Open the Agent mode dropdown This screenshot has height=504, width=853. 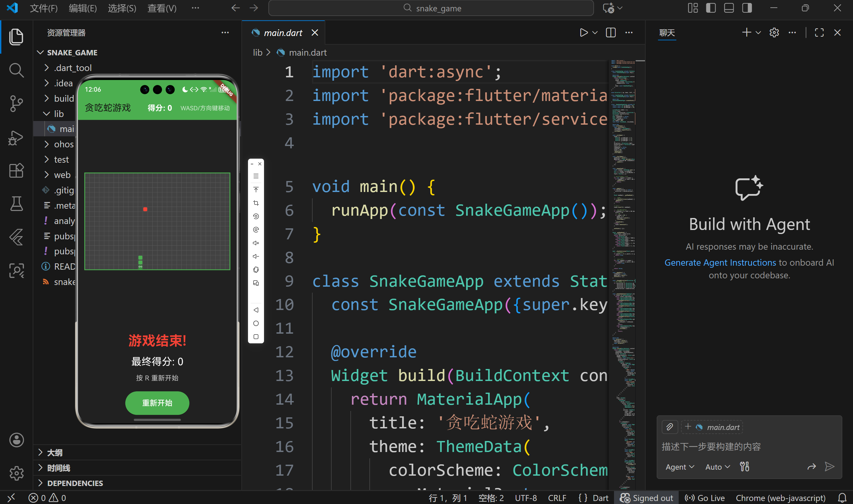tap(679, 467)
